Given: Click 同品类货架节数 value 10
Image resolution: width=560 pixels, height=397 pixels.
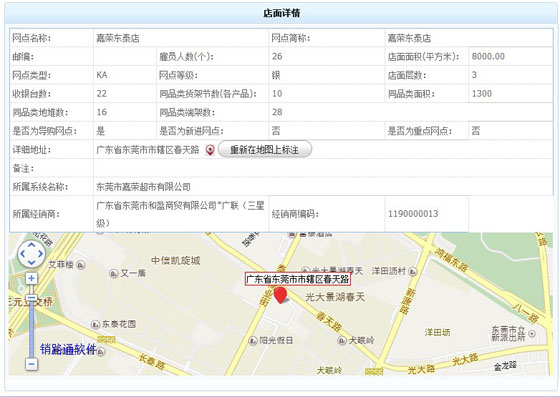Looking at the screenshot, I should [277, 94].
